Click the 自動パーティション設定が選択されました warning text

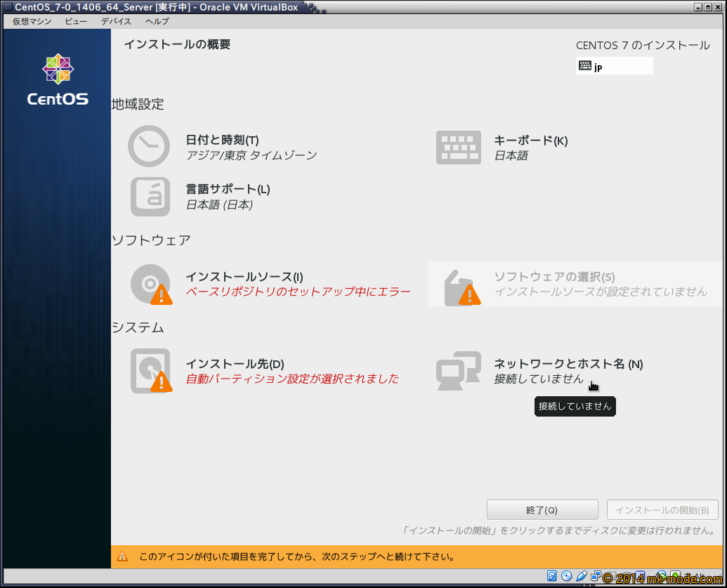(292, 379)
